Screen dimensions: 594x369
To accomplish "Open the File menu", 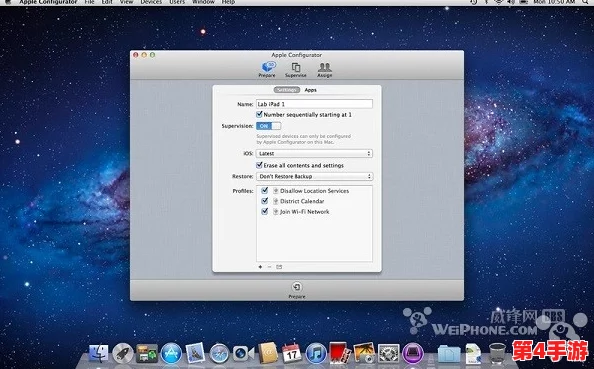I will (89, 2).
